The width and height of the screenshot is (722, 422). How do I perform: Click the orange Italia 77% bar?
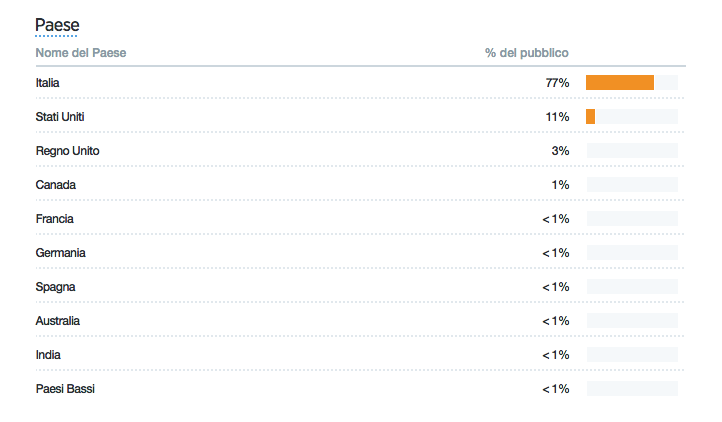[x=620, y=82]
